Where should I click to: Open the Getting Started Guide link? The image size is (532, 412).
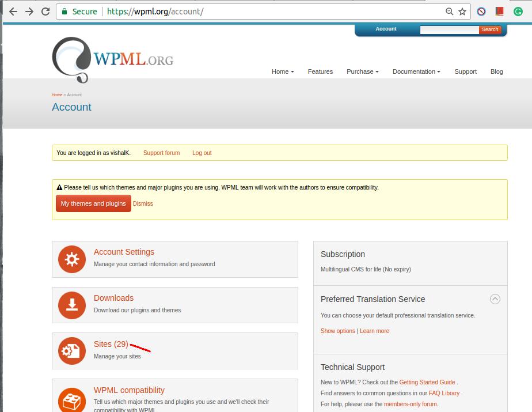coord(427,382)
